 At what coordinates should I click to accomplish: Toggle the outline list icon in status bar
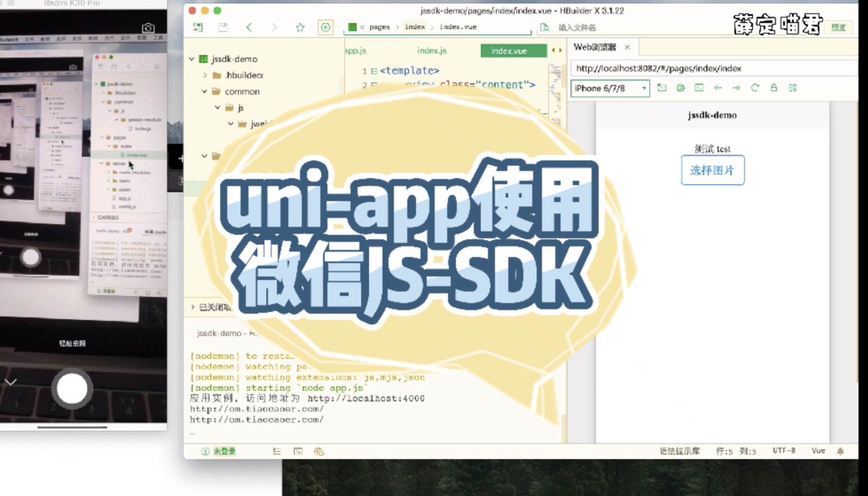coord(277,451)
